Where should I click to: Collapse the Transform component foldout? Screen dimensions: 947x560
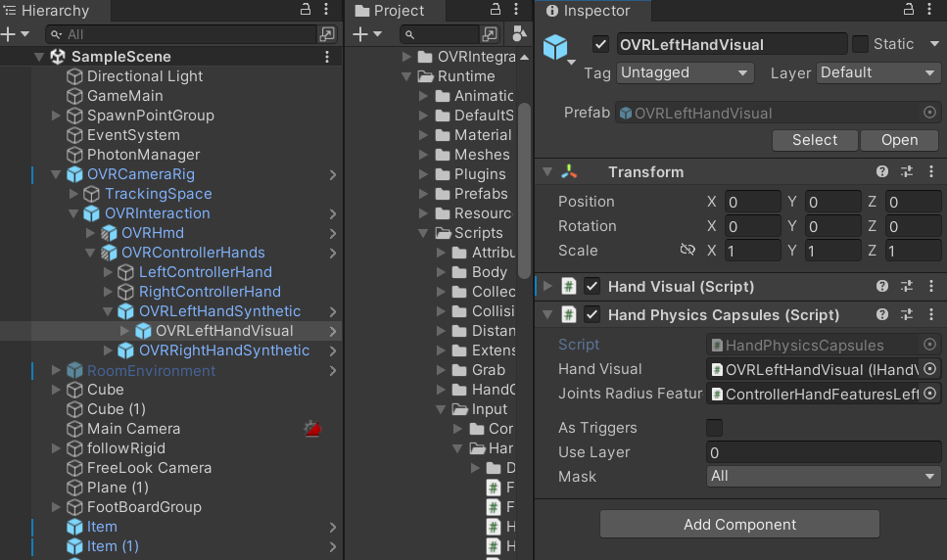click(x=547, y=172)
